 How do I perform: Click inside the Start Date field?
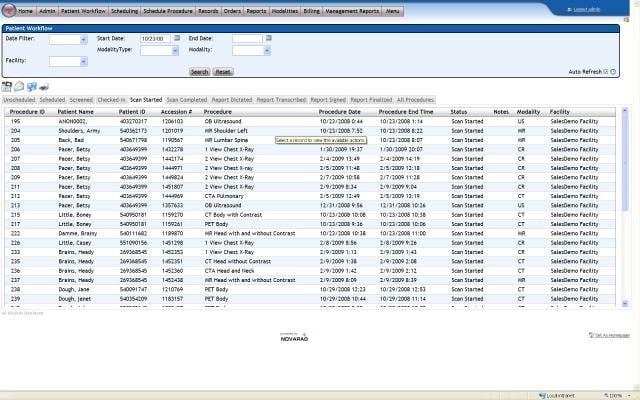coord(155,39)
